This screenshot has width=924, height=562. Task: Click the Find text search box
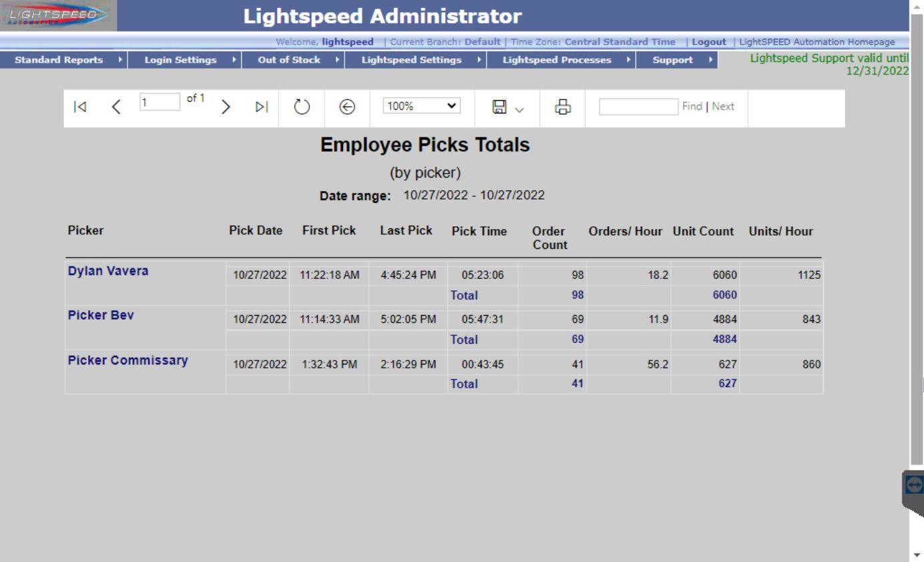[x=638, y=107]
